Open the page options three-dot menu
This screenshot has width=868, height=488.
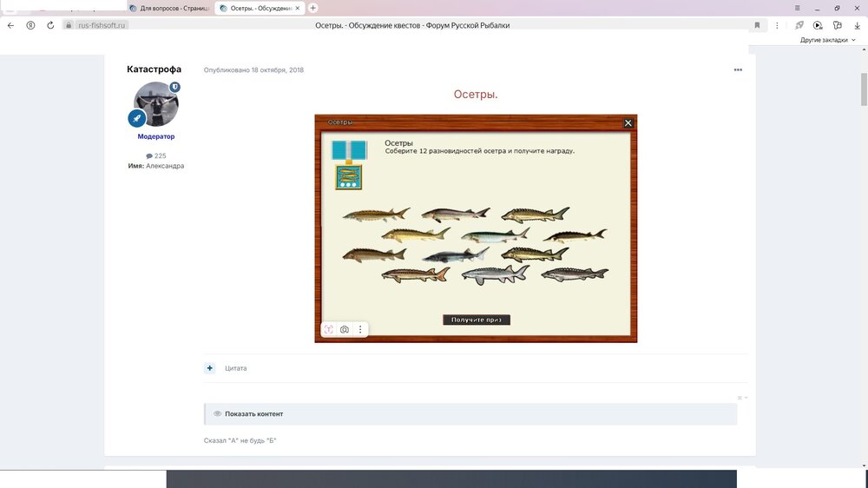(x=777, y=25)
